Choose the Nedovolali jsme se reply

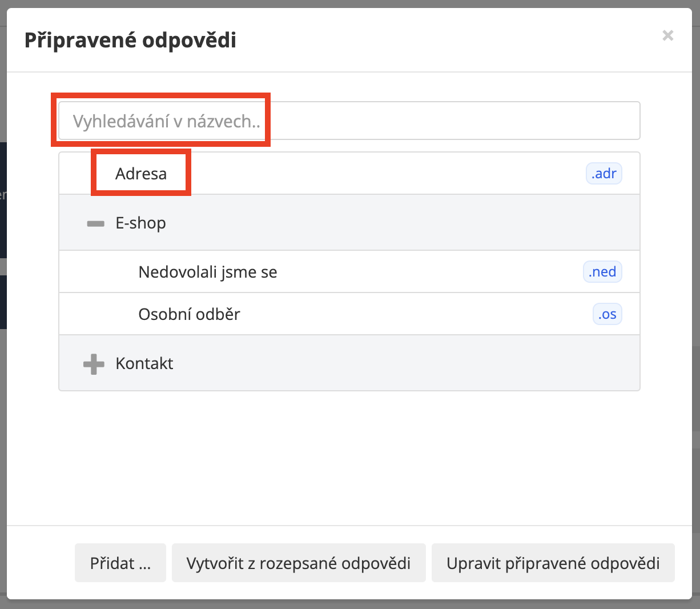[208, 272]
